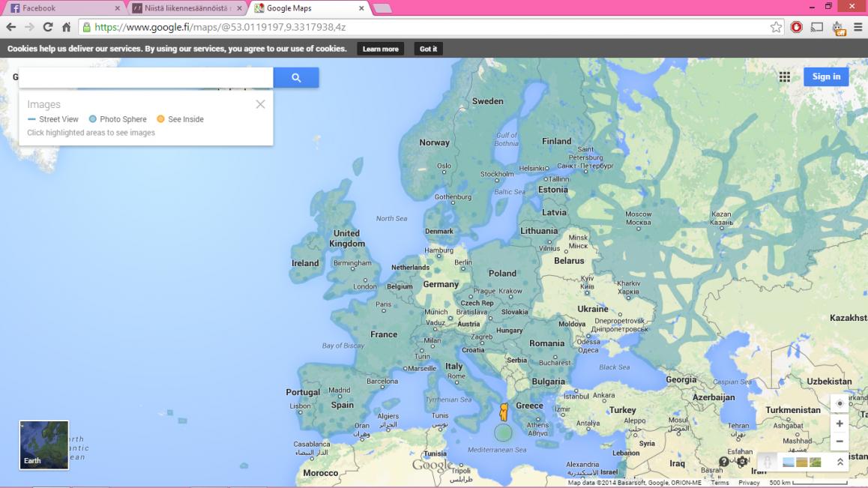Open the extension showing off badge

click(x=838, y=28)
